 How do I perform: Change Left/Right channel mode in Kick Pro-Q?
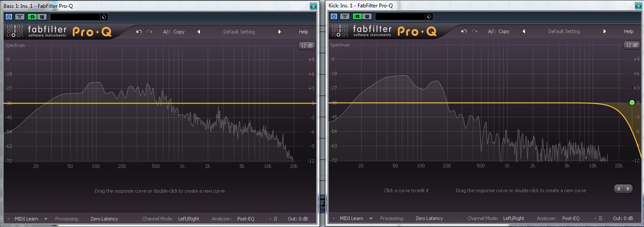pos(514,218)
